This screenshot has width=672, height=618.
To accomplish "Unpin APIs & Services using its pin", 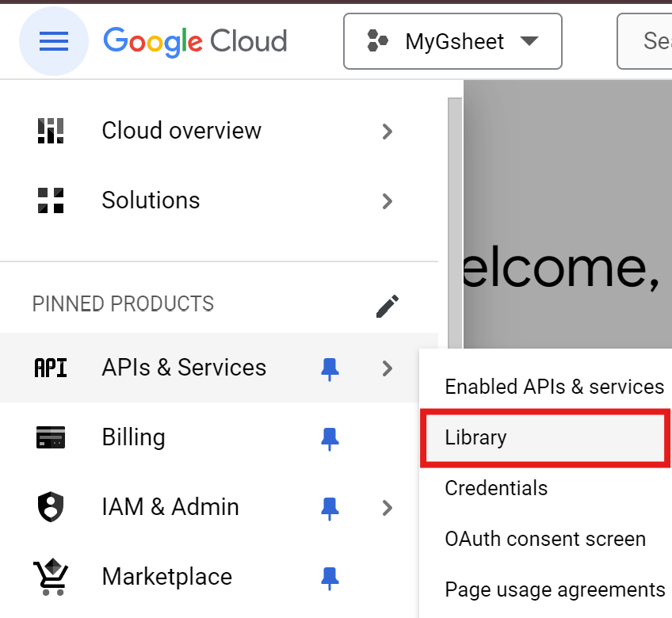I will pos(330,369).
